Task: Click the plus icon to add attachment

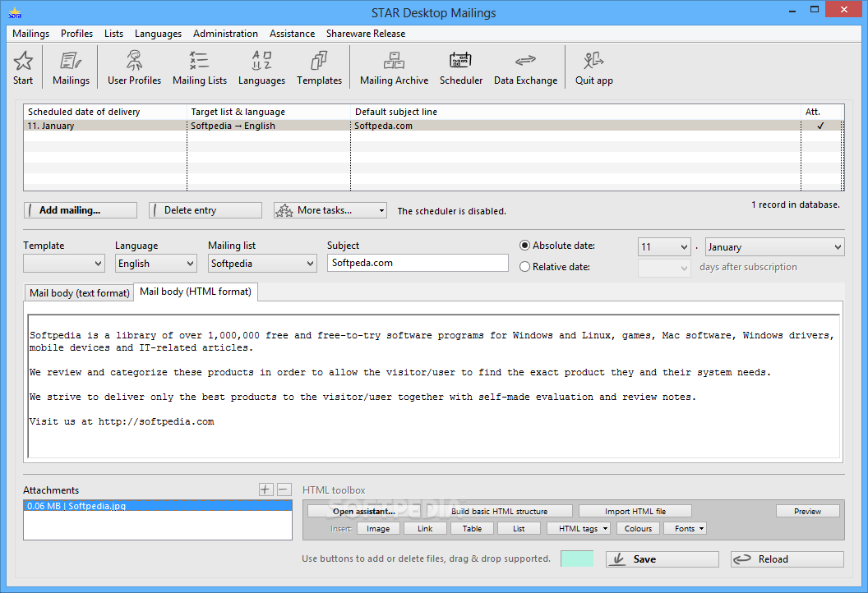Action: (x=265, y=490)
